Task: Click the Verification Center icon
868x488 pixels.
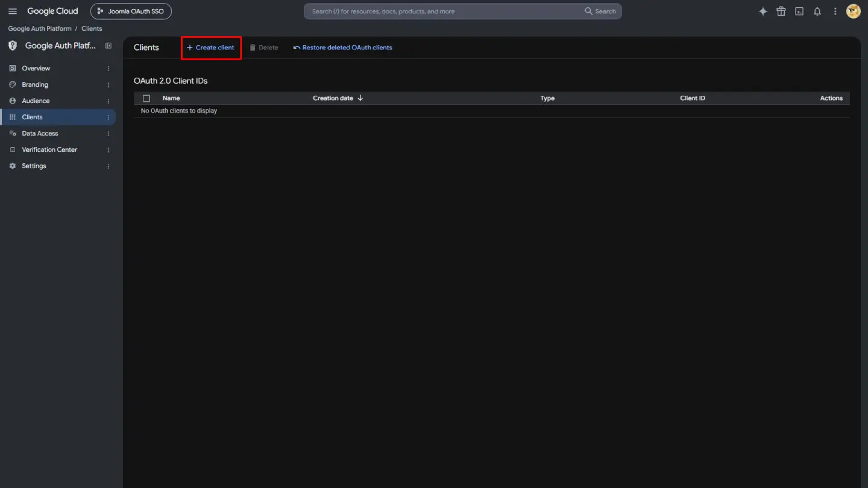Action: coord(13,150)
